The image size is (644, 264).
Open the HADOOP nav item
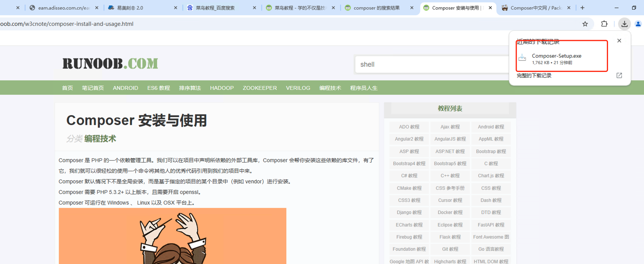tap(222, 88)
